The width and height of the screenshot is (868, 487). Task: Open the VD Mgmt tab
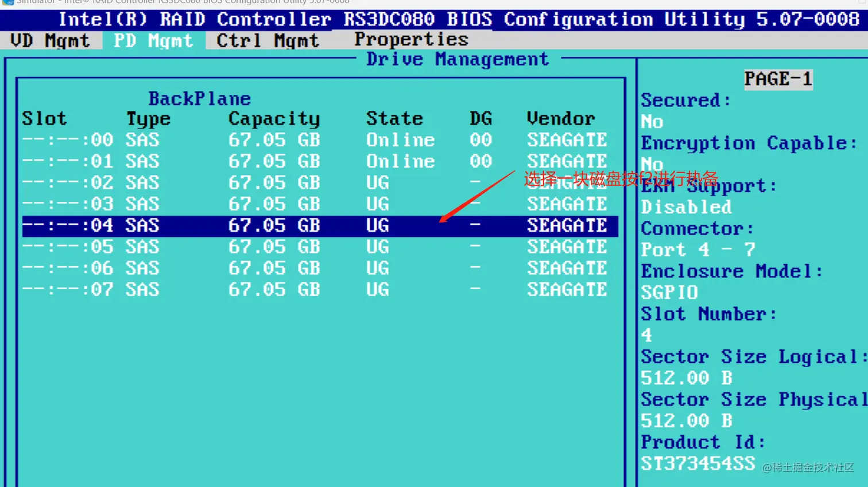click(x=51, y=41)
